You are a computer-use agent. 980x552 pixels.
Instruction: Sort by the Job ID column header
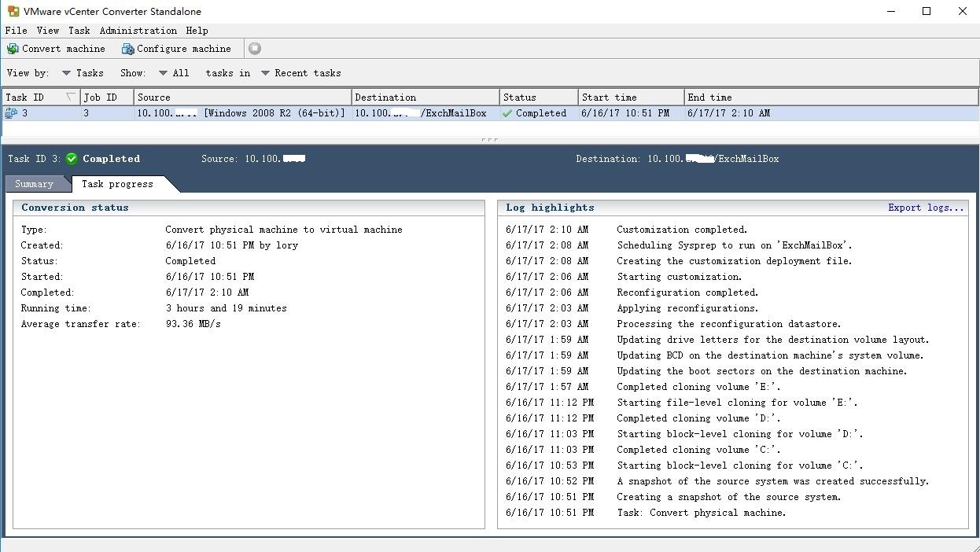[x=106, y=98]
